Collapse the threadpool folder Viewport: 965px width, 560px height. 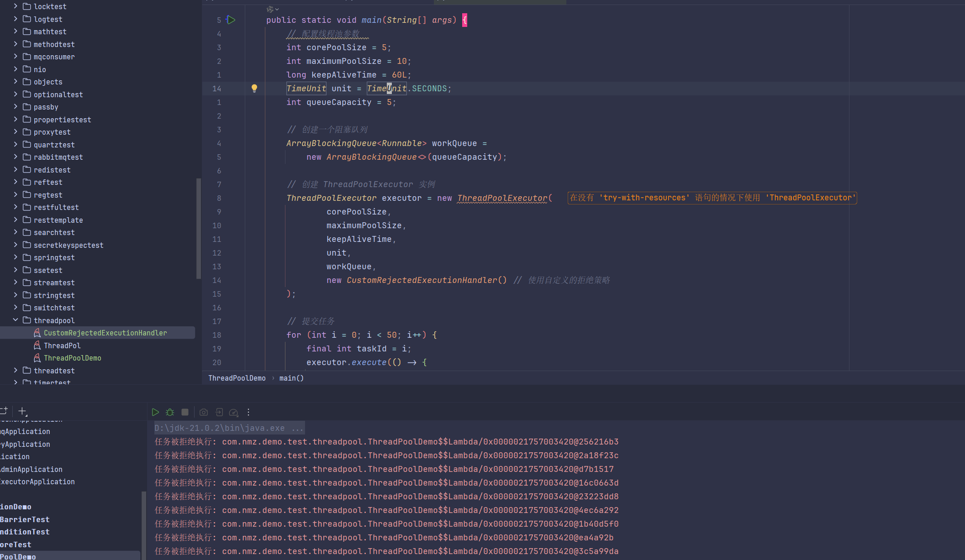tap(16, 320)
